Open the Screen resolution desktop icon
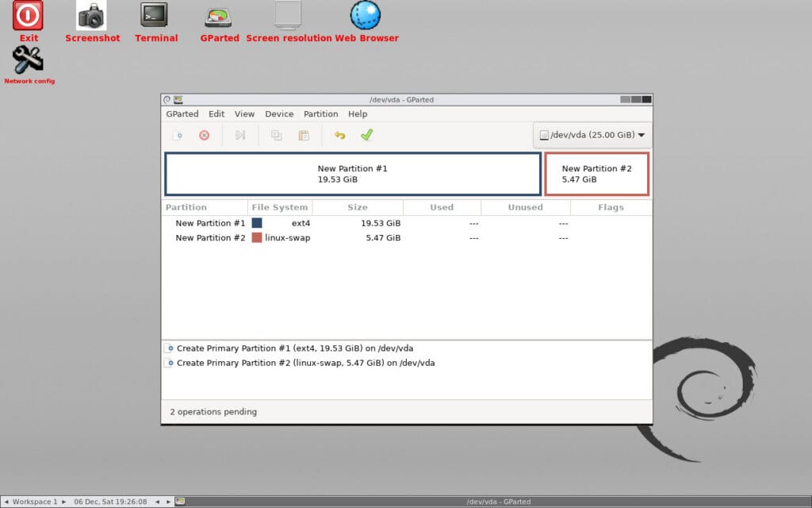 (288, 16)
